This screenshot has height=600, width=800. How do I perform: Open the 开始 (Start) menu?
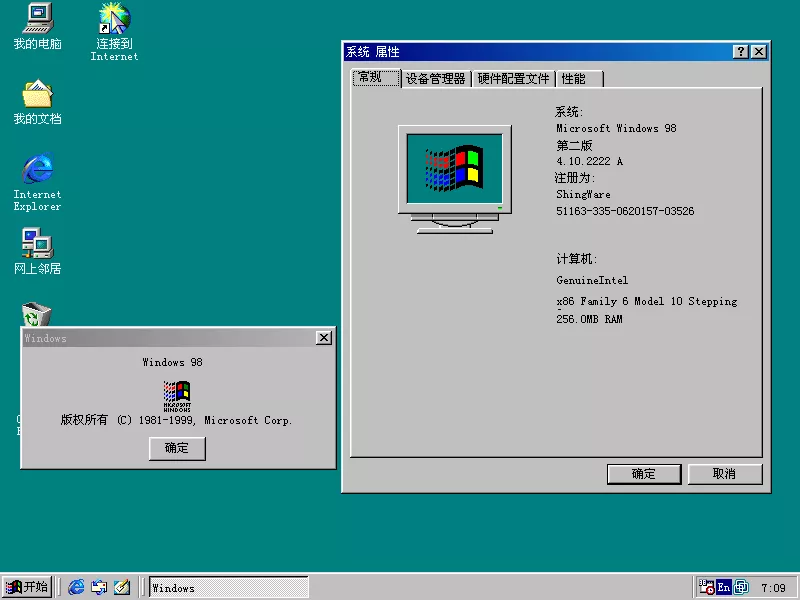(24, 588)
